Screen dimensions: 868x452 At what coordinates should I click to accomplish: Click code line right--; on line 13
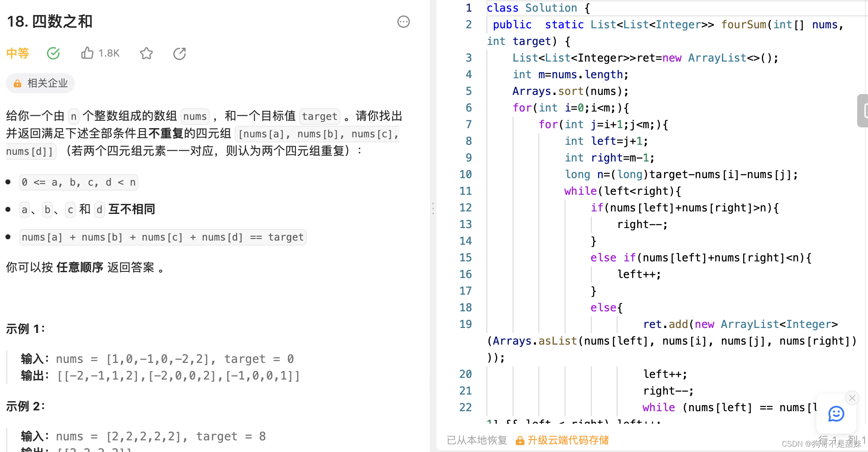642,224
